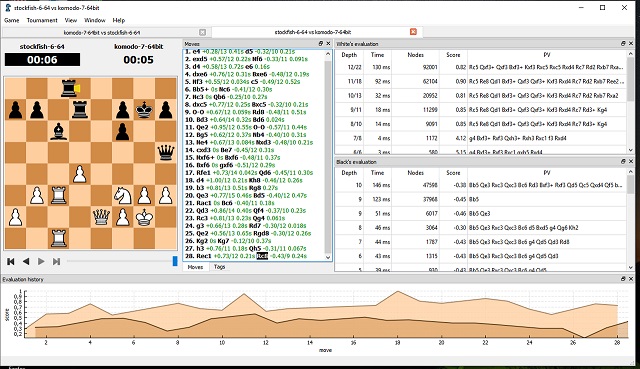Sort White's evaluation by Nodes column

[x=416, y=55]
